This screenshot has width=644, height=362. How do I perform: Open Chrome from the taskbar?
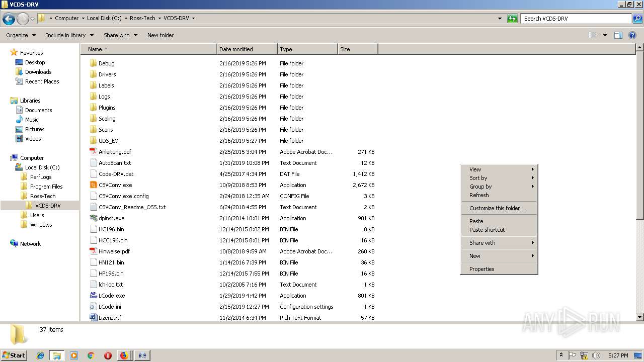pyautogui.click(x=91, y=355)
